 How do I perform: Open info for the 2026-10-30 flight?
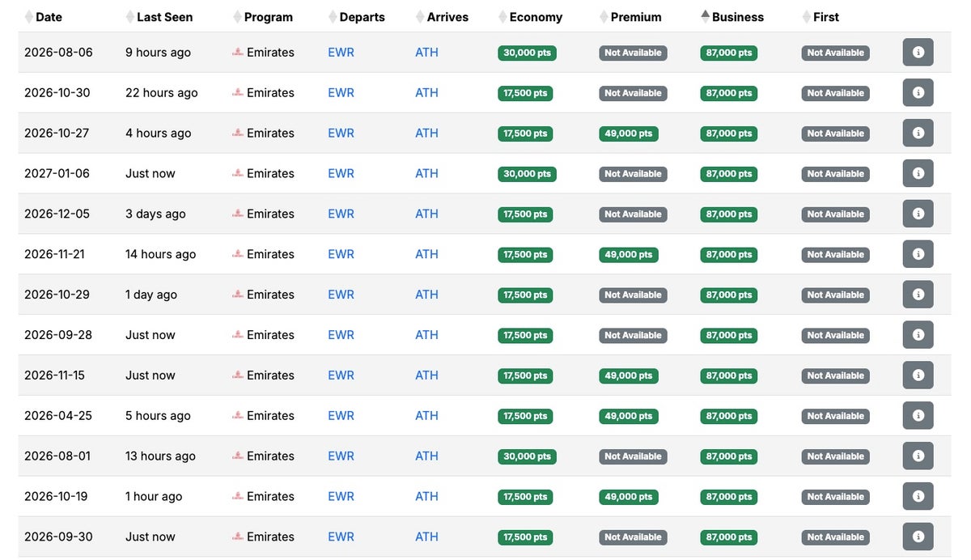click(x=918, y=93)
